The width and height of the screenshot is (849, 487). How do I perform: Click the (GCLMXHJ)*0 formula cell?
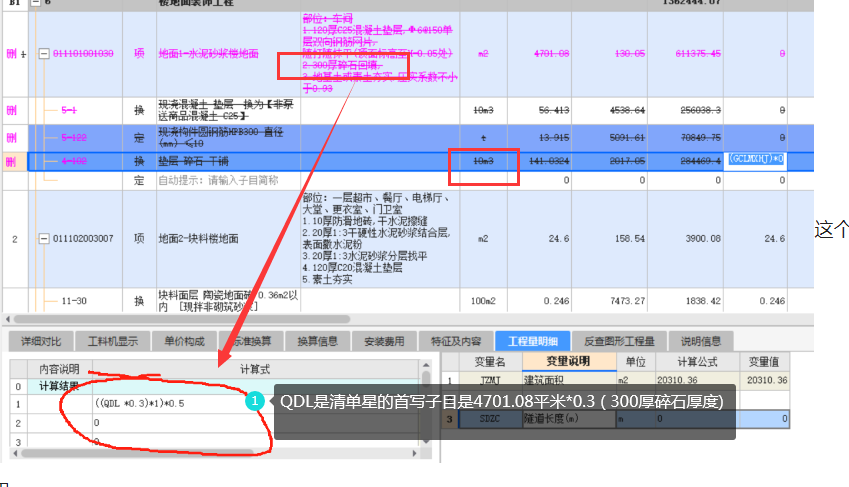coord(756,159)
